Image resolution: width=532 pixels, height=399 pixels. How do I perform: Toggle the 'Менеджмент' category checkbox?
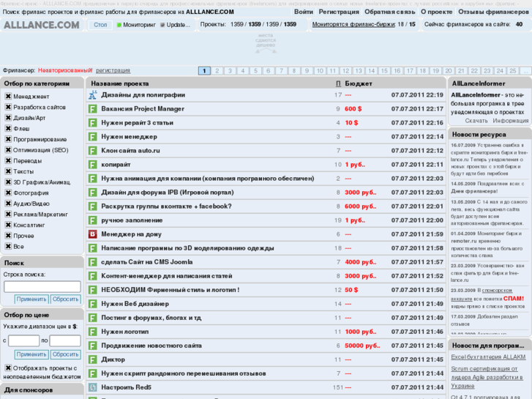[x=9, y=96]
